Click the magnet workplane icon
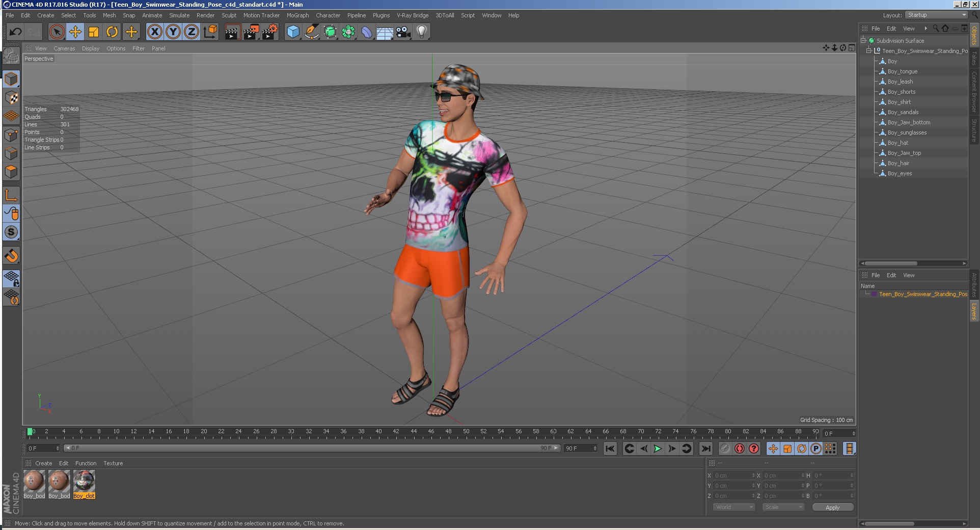This screenshot has height=530, width=980. pyautogui.click(x=11, y=255)
